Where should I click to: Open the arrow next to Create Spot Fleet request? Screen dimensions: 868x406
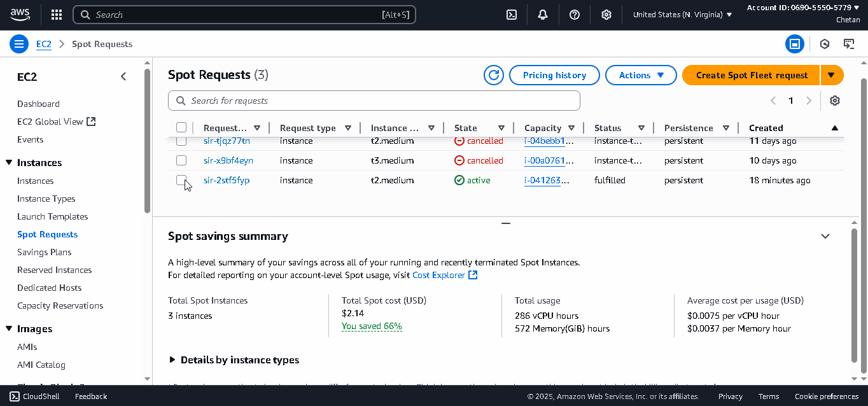point(832,75)
